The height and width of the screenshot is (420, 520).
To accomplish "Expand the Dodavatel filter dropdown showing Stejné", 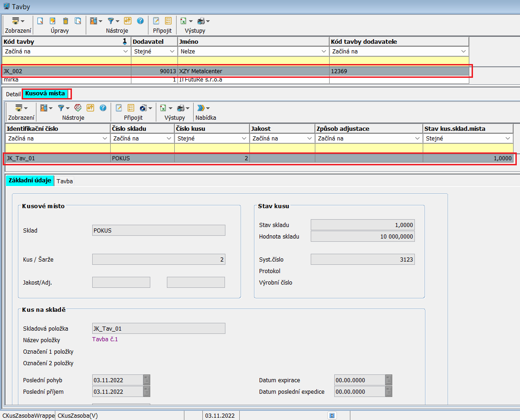I will click(x=172, y=52).
